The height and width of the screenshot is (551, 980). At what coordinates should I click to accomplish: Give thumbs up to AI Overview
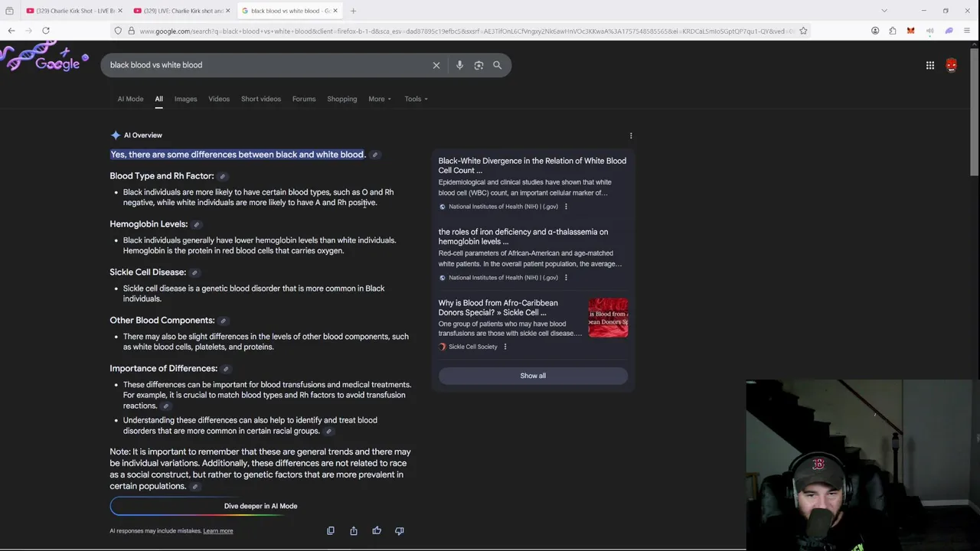pos(377,530)
